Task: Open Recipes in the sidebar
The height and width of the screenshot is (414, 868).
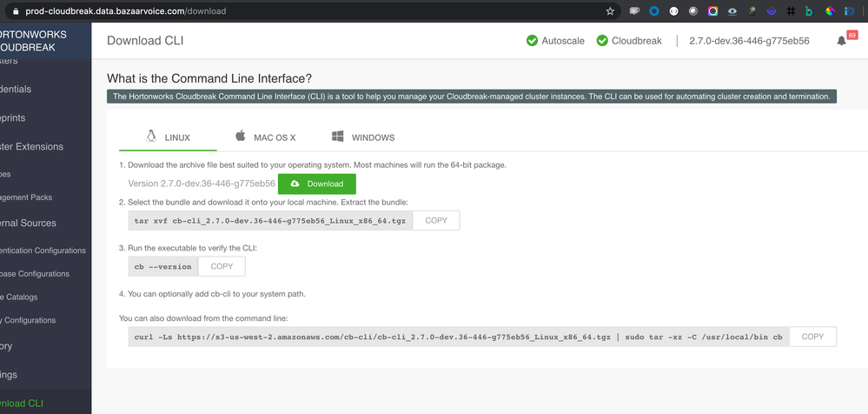Action: 7,174
